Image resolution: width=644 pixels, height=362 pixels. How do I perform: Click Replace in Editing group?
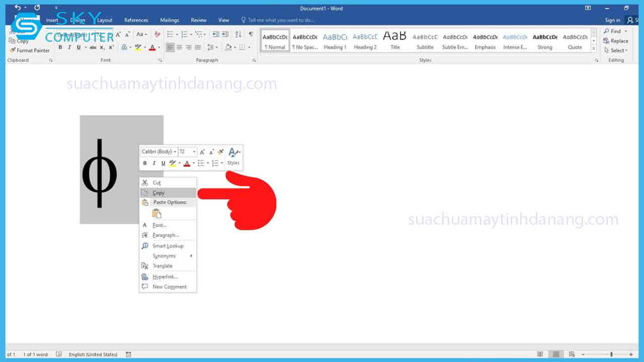coord(616,41)
